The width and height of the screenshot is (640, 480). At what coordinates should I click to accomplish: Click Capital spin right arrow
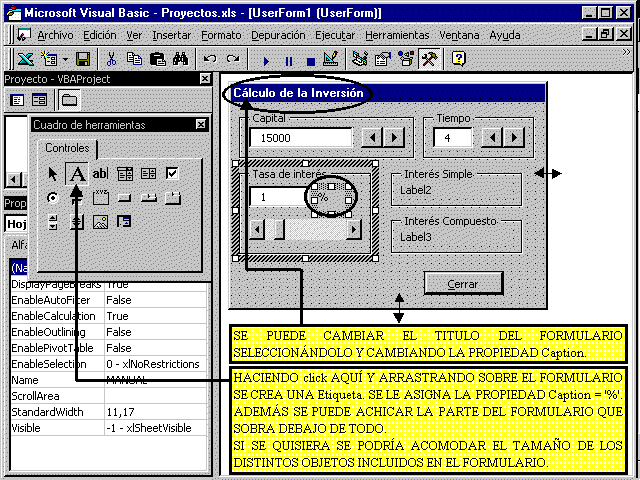tap(394, 138)
